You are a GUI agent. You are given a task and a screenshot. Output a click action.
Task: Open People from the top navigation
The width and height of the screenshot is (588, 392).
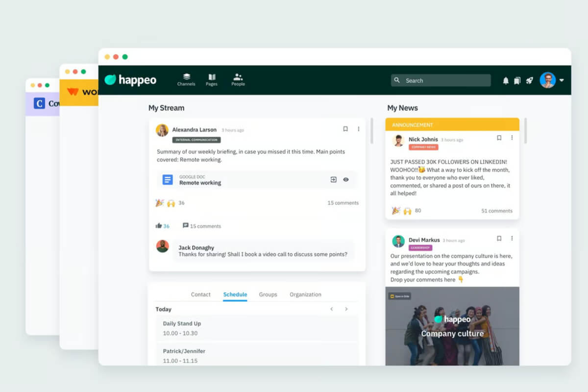tap(238, 80)
